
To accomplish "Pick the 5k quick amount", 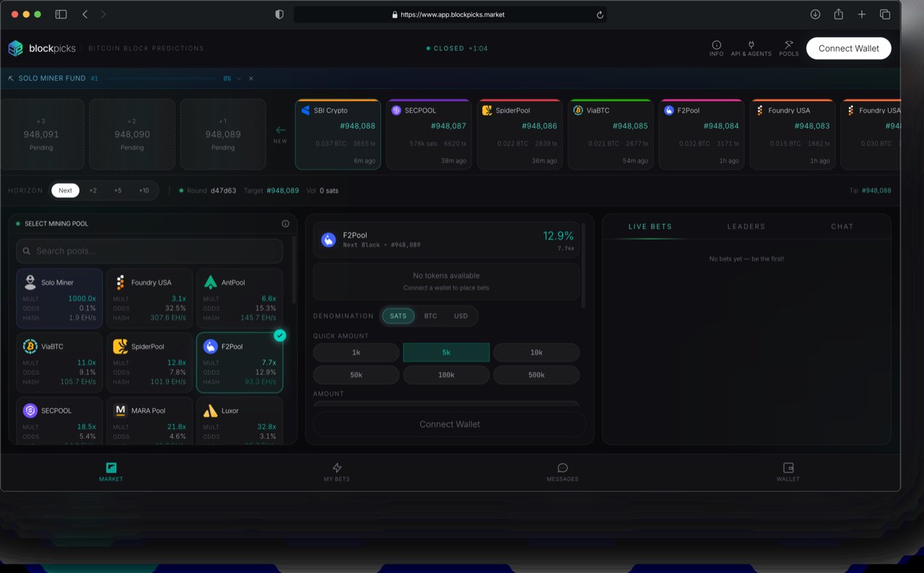I will coord(446,353).
